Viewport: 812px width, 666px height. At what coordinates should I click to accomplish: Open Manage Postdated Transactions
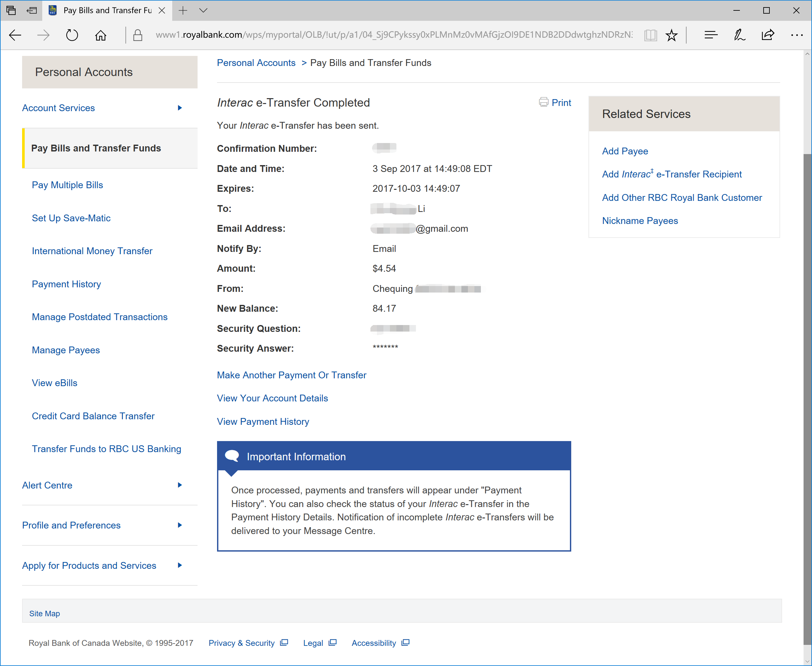tap(100, 317)
